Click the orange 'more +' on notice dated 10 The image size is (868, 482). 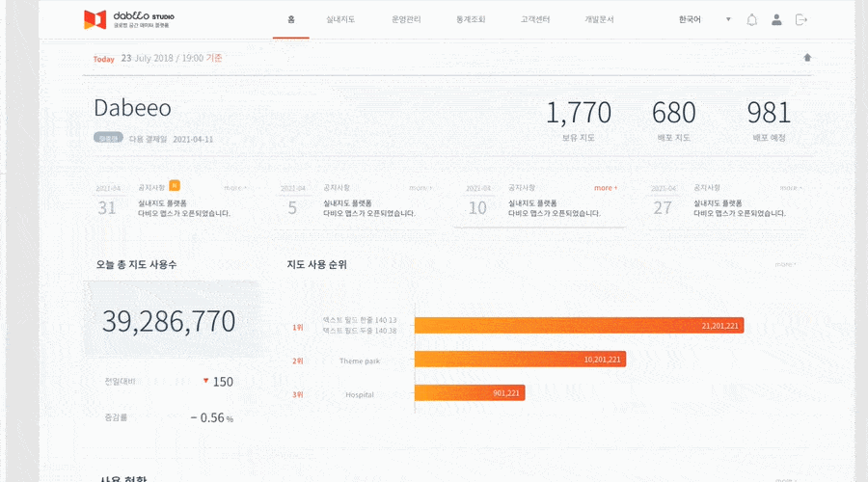[x=606, y=188]
